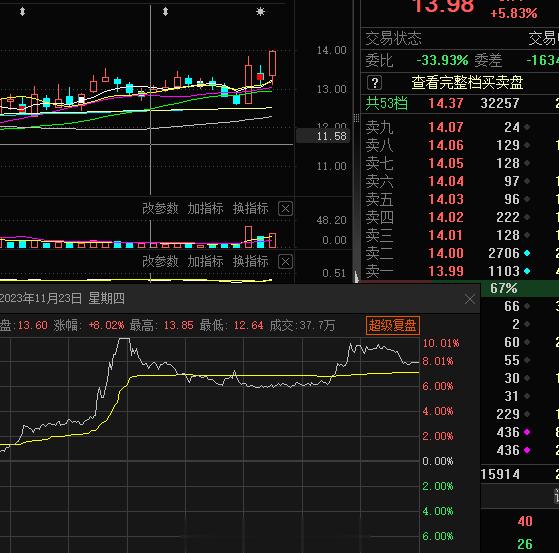
Task: Click the change percentage +5.83%
Action: point(514,14)
